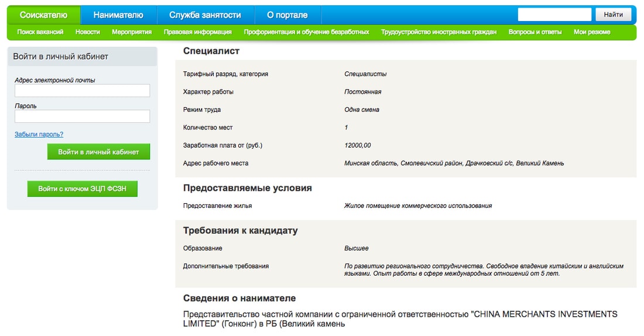
Task: Select the О портале tab
Action: point(287,15)
